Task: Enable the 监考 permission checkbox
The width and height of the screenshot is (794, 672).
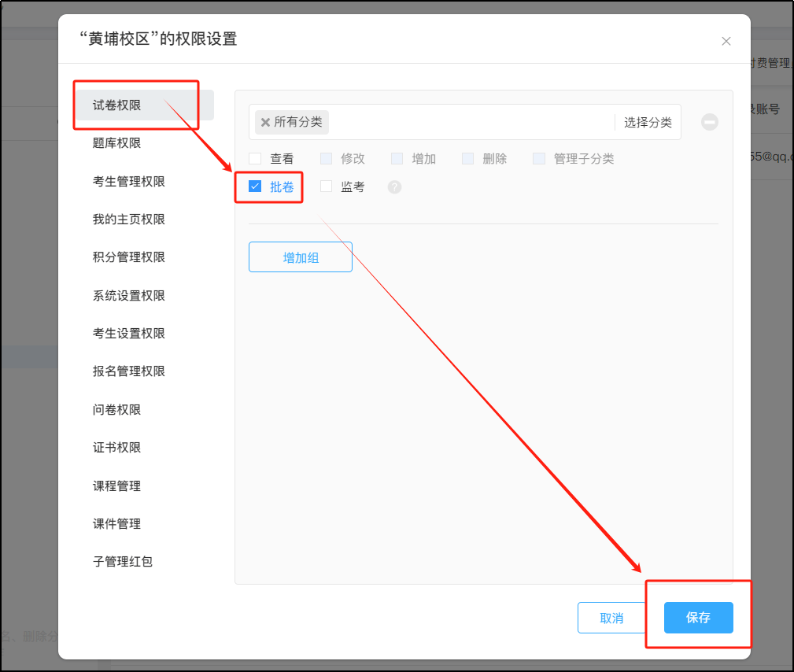Action: (x=326, y=186)
